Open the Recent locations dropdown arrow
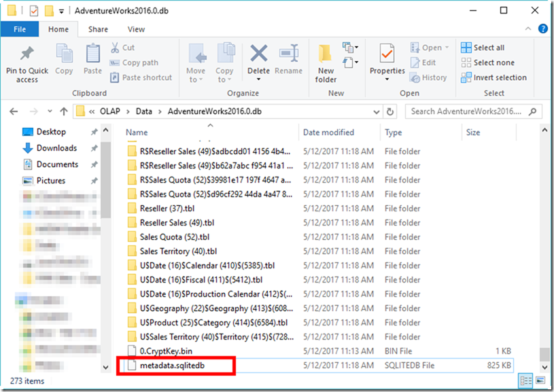The image size is (554, 392). 50,111
